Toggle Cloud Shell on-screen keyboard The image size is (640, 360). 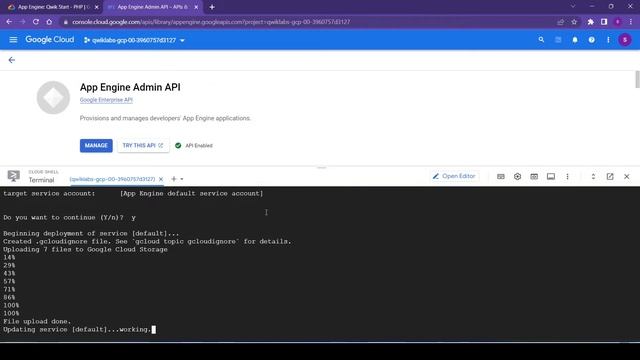click(500, 176)
